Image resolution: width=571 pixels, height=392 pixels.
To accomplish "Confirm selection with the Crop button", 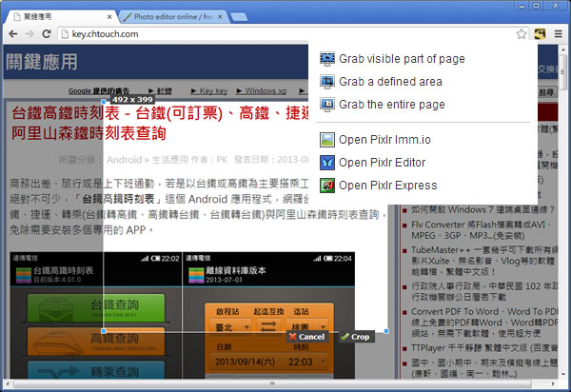I will pos(355,337).
